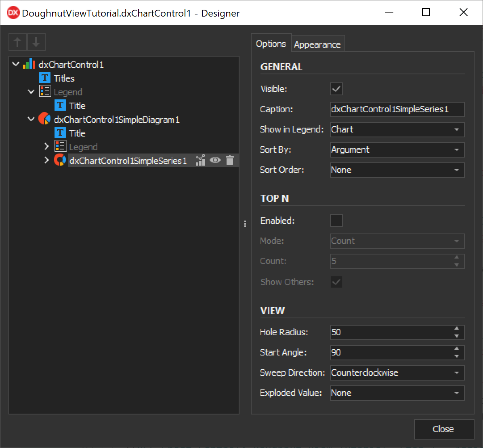Increase the Hole Radius value

coord(457,329)
